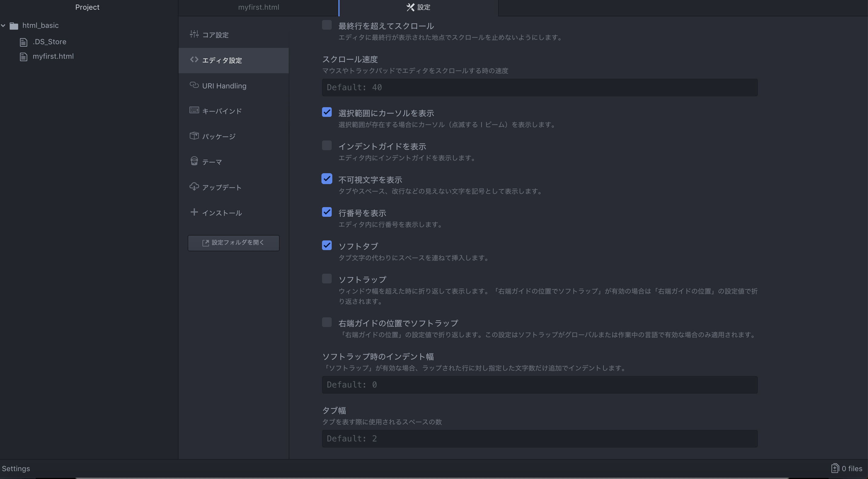
Task: Open the .DS_Store file
Action: click(x=49, y=41)
